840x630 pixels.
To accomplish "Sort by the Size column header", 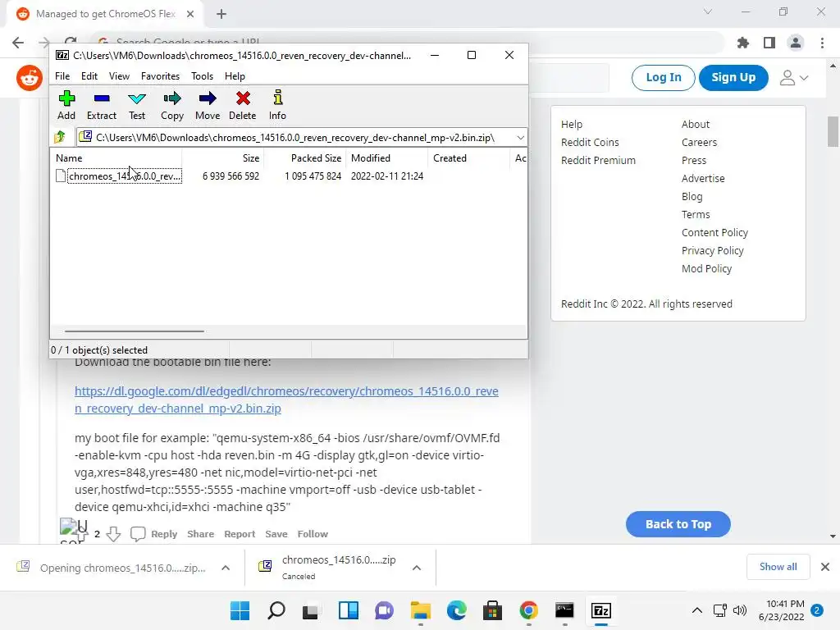I will tap(223, 158).
